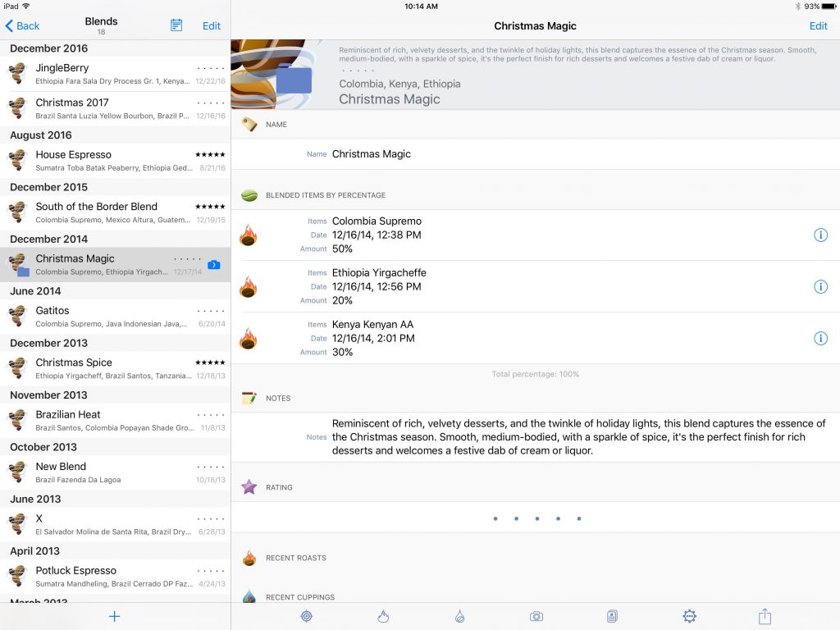This screenshot has width=840, height=630.
Task: Select the House Espresso blend
Action: pyautogui.click(x=115, y=161)
